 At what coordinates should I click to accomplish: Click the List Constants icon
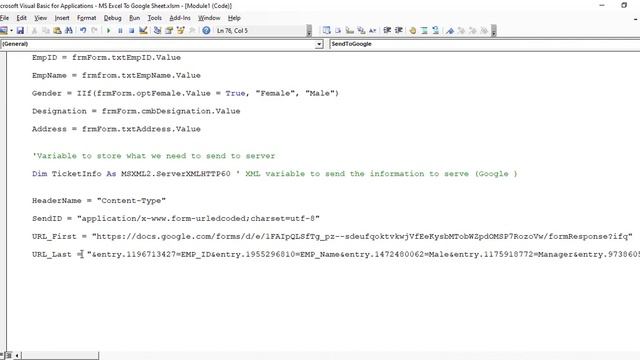point(338,31)
